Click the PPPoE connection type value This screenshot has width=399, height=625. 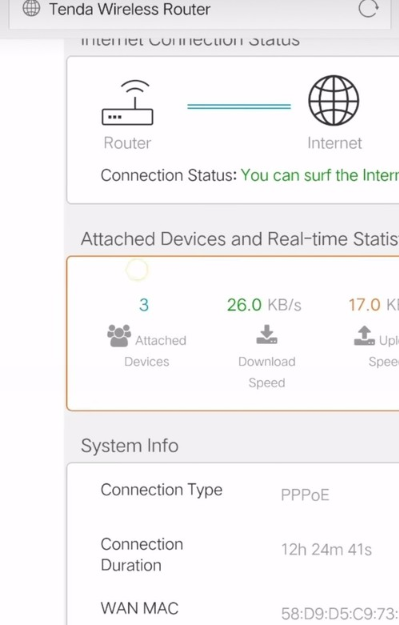tap(305, 495)
